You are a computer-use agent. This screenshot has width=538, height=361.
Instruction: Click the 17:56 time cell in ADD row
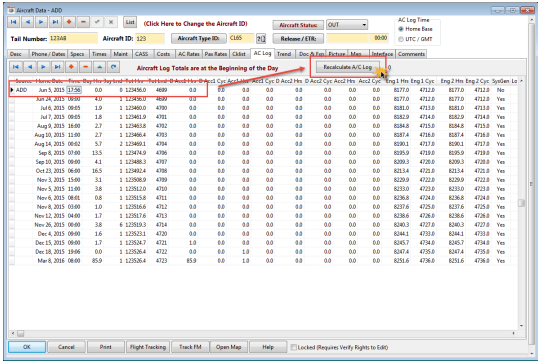(x=74, y=90)
